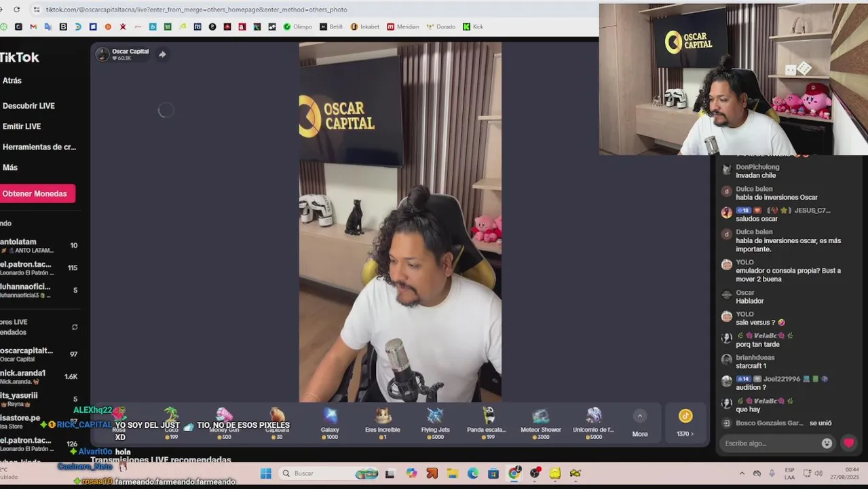Screen dimensions: 868x489
Task: Open Herramientas de creador sidebar item
Action: tap(39, 147)
